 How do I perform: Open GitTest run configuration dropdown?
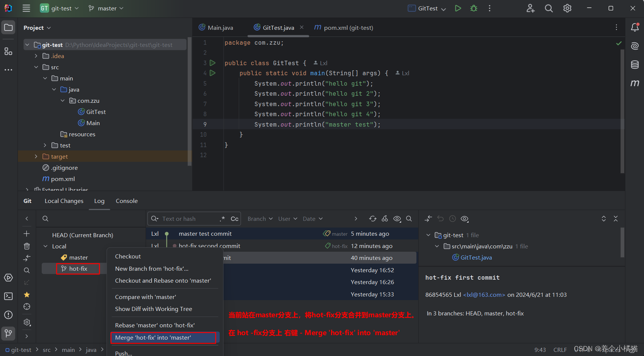(427, 8)
